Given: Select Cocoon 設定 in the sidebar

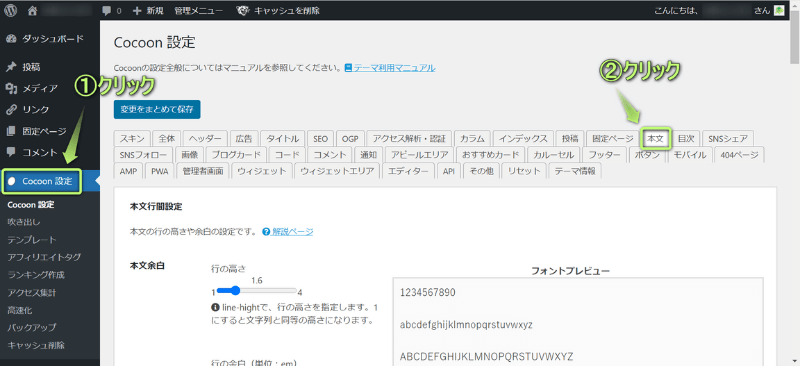Looking at the screenshot, I should pyautogui.click(x=41, y=181).
